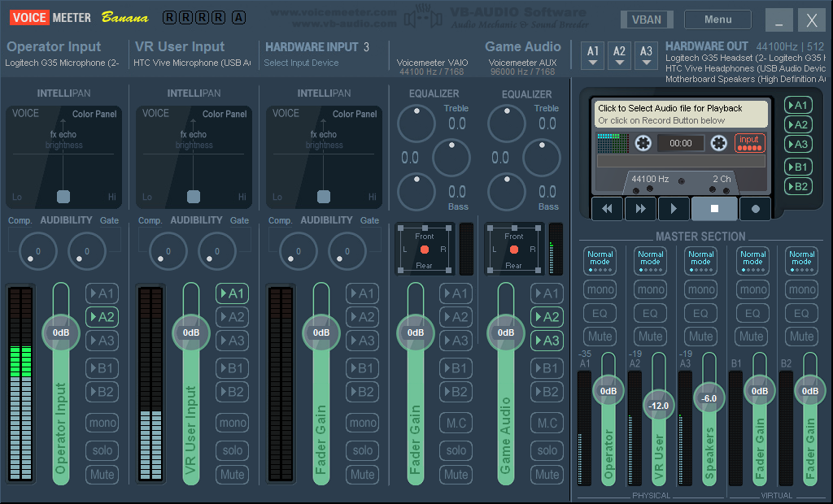
Task: Enable B1 routing on VR User Input strip
Action: tap(232, 368)
